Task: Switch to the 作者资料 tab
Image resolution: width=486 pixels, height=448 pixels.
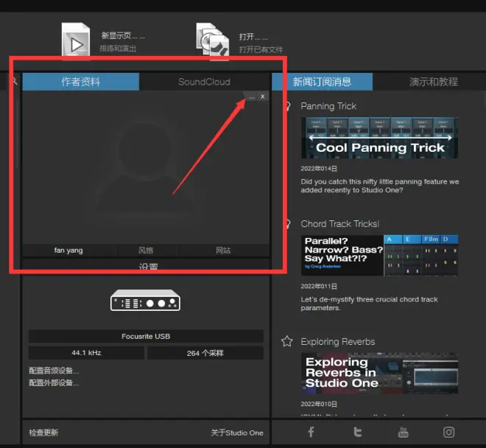Action: tap(80, 82)
